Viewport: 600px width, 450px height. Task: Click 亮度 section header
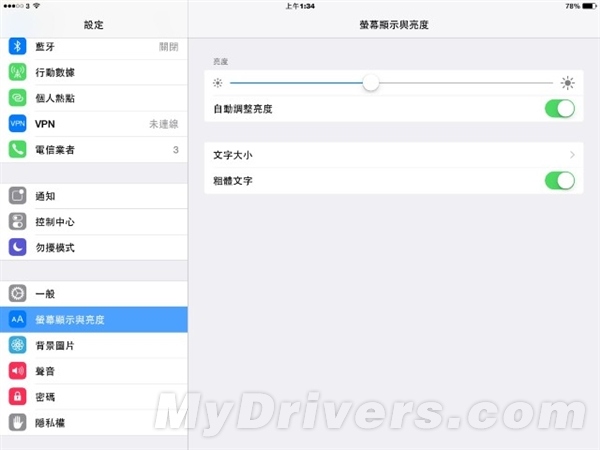pyautogui.click(x=220, y=61)
